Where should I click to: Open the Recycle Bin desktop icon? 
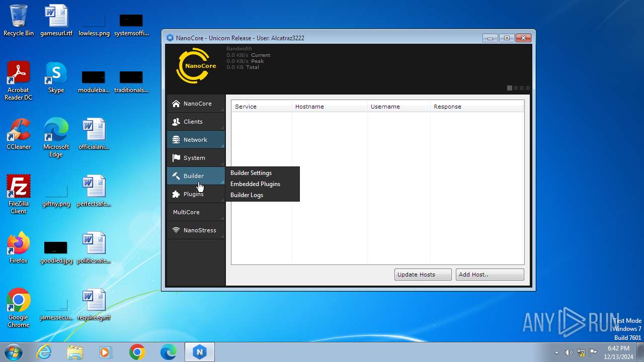[19, 21]
